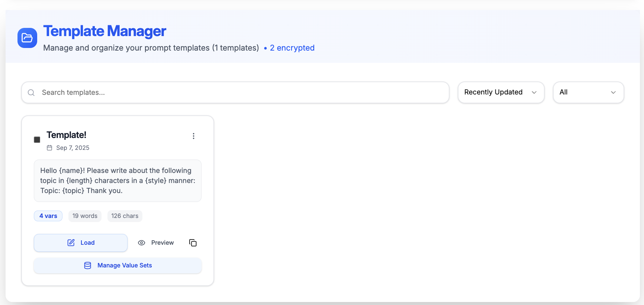Click the pencil edit icon in Load button
Screen dimensions: 644x305
pos(71,243)
